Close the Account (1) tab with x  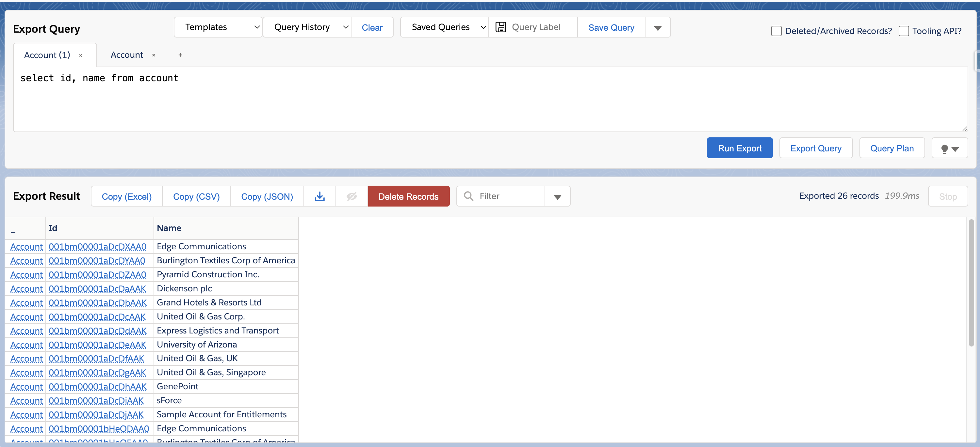click(x=81, y=55)
